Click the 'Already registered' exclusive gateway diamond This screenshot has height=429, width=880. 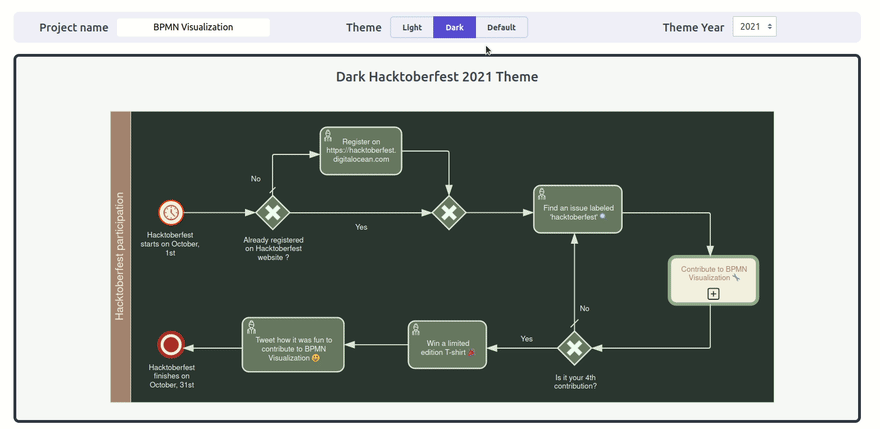click(x=273, y=213)
